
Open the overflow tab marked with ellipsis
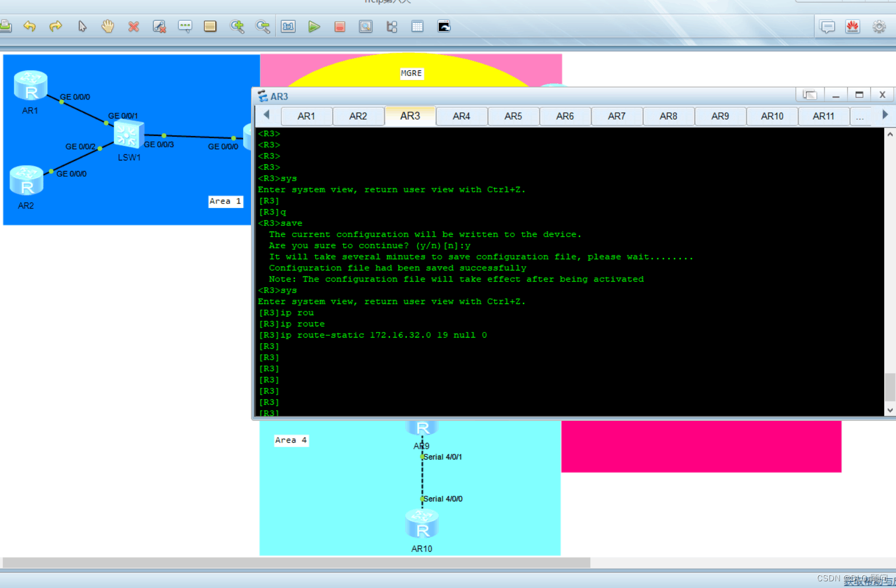pyautogui.click(x=860, y=116)
